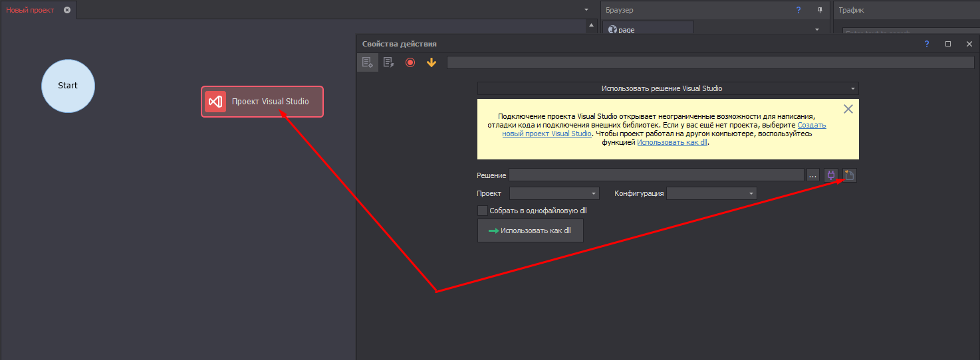
Task: Click the red record icon in properties toolbar
Action: pos(410,62)
